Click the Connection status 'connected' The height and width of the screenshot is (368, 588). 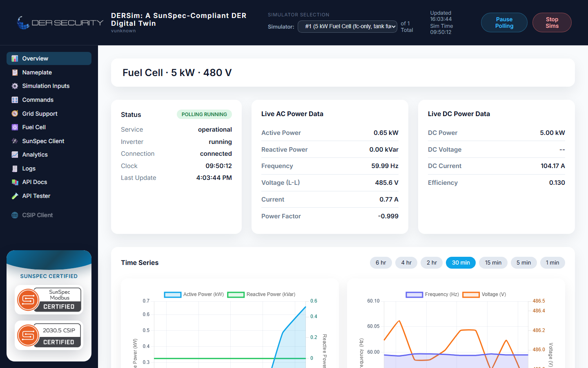[x=216, y=154]
